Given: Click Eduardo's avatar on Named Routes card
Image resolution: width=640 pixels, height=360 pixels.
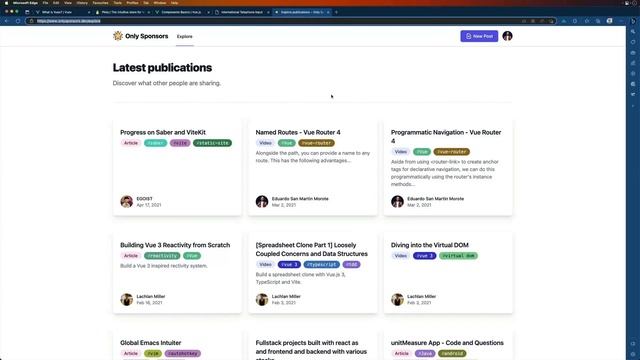Looking at the screenshot, I should coord(262,201).
